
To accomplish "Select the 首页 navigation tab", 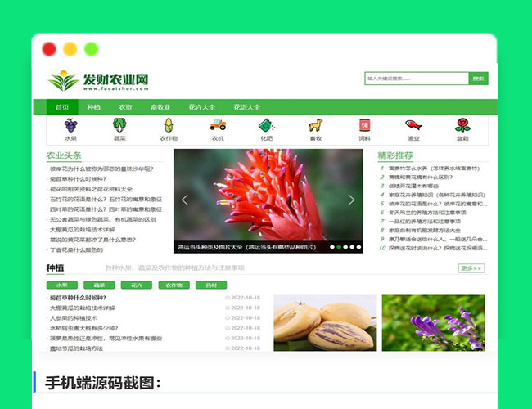I will [62, 107].
